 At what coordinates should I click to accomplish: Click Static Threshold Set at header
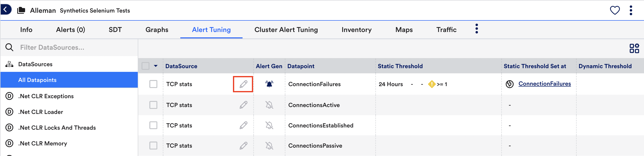pos(535,66)
